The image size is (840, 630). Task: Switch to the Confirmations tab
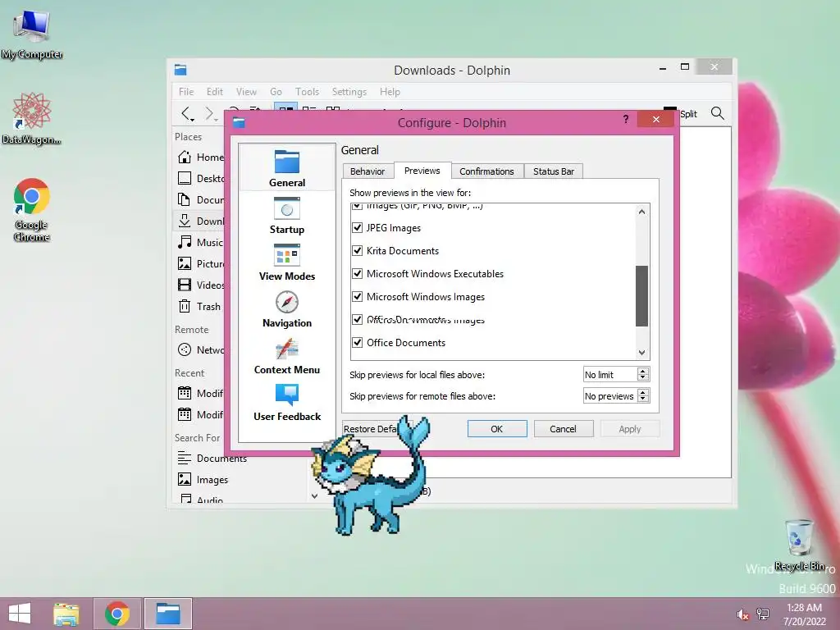(x=486, y=171)
